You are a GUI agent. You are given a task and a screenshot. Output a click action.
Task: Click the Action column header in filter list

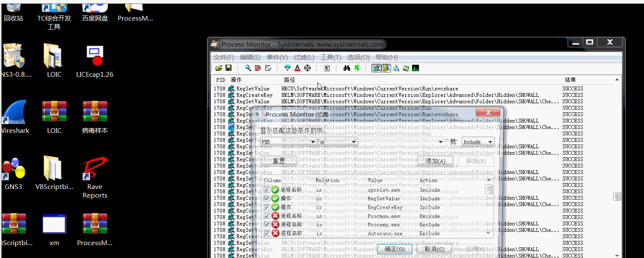point(428,180)
